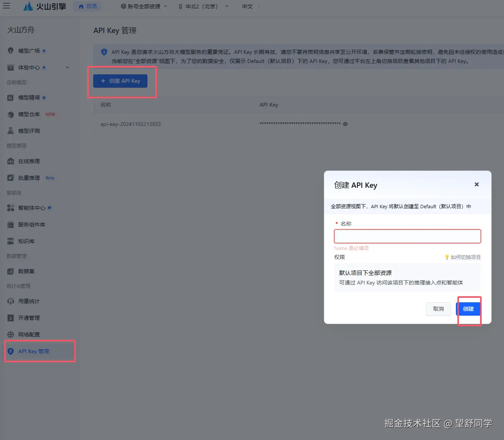
Task: Click the masked API key asterisks
Action: (x=300, y=124)
